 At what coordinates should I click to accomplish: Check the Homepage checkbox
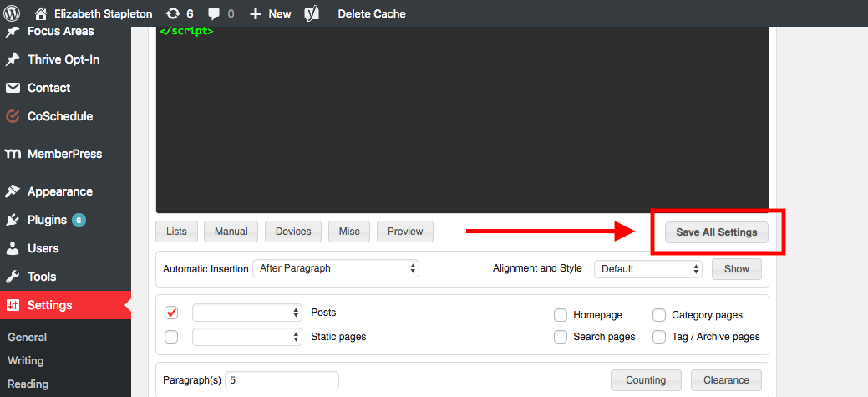point(561,315)
